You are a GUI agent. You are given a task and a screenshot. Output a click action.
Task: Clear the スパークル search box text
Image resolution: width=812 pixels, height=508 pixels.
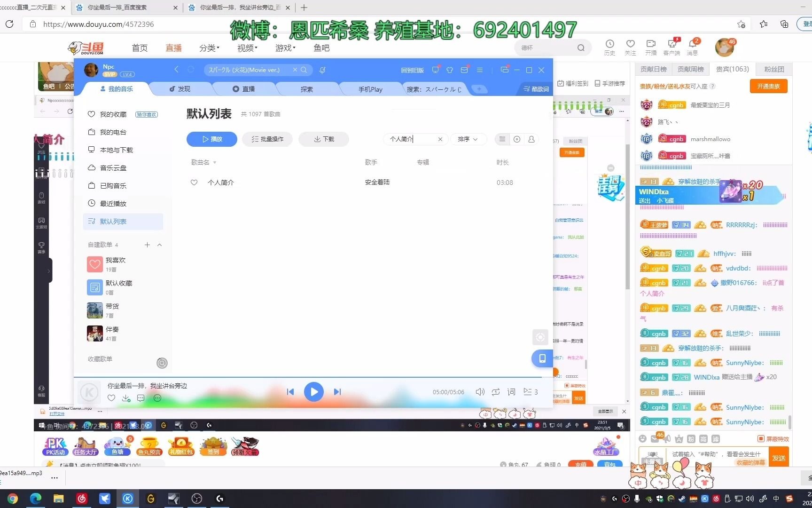tap(295, 70)
